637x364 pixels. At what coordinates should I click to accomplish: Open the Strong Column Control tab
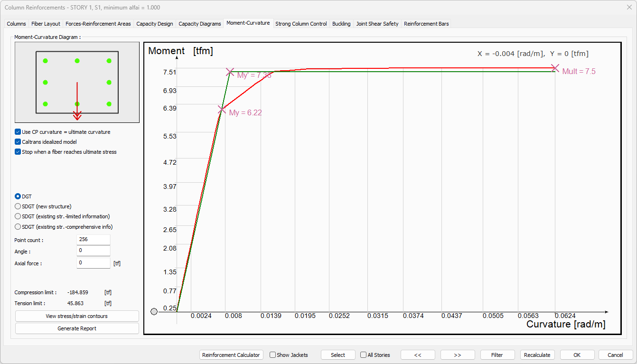301,24
